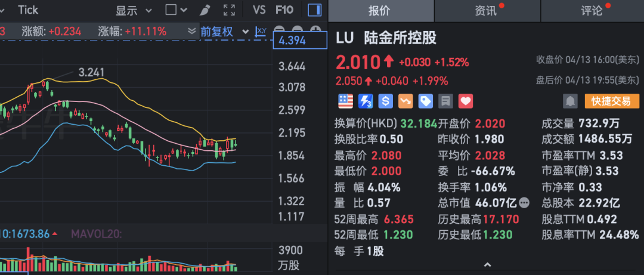Click the orange 快捷交易 button

click(x=612, y=101)
